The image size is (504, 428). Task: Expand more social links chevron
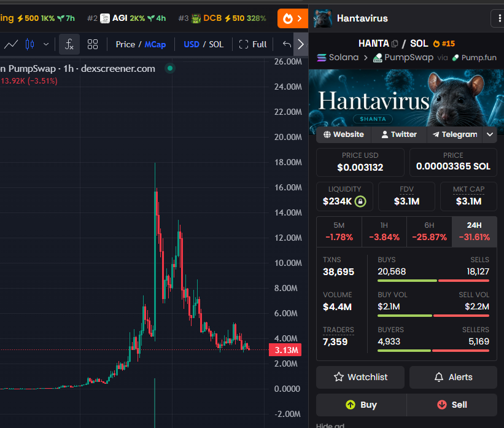click(x=490, y=134)
